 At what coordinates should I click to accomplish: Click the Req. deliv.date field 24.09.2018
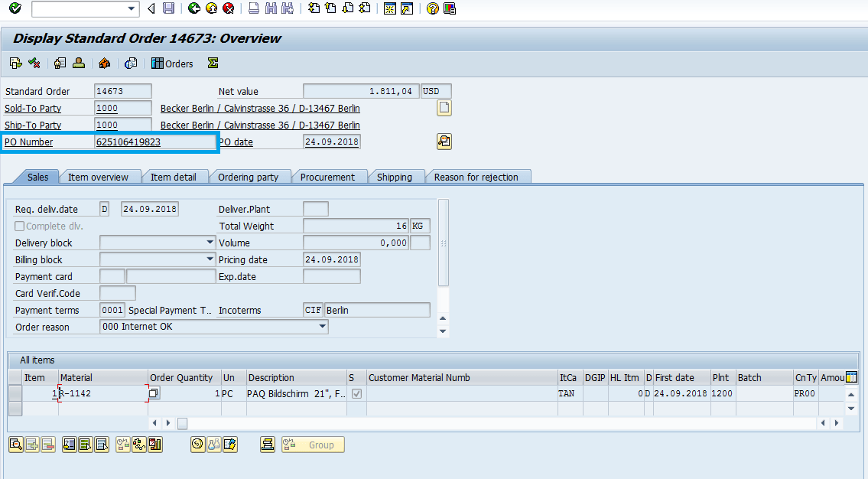[149, 209]
